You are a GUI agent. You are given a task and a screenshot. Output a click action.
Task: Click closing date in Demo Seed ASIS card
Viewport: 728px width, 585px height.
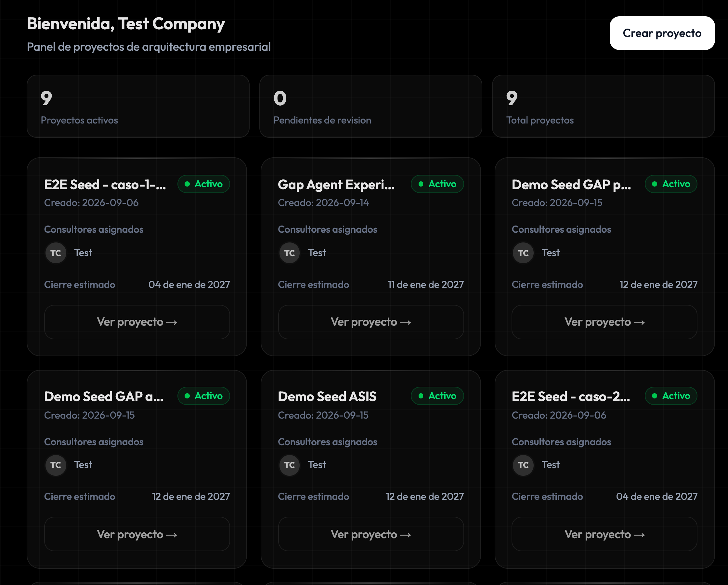[x=425, y=497]
